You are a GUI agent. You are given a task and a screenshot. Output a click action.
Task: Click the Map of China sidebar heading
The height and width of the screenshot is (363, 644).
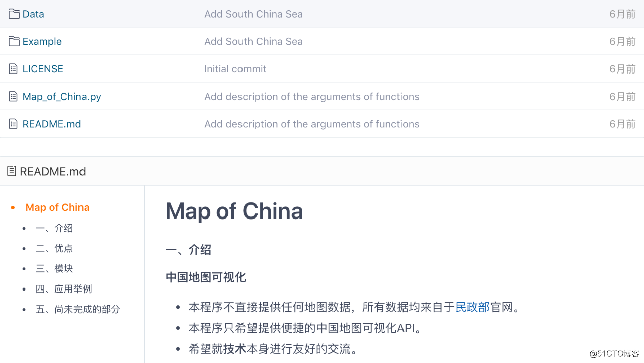57,207
